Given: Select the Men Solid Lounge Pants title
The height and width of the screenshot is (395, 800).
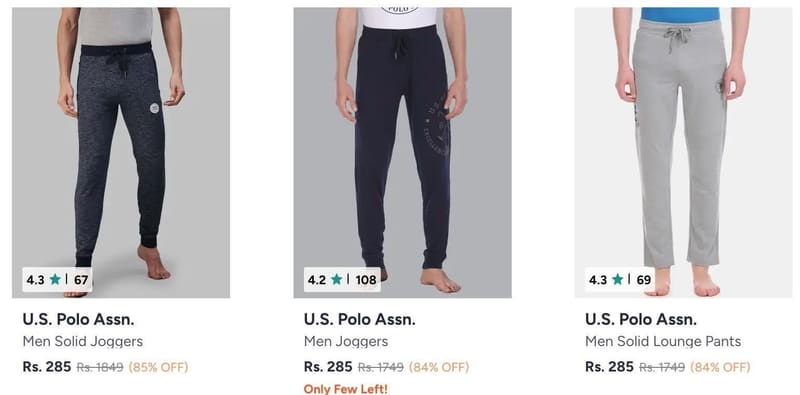Looking at the screenshot, I should (x=663, y=341).
